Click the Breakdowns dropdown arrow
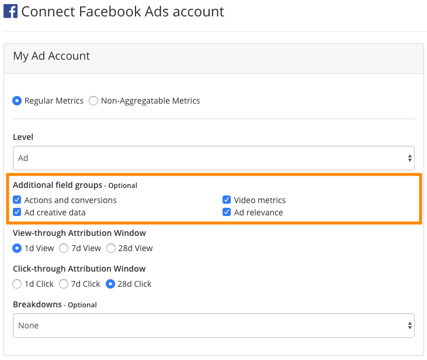Screen dimensions: 427x360 click(410, 325)
